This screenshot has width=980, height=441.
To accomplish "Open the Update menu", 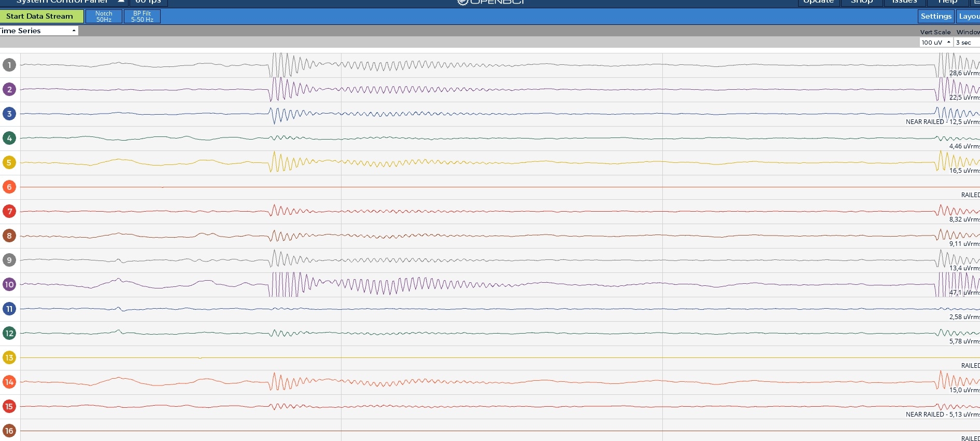I will pos(818,2).
